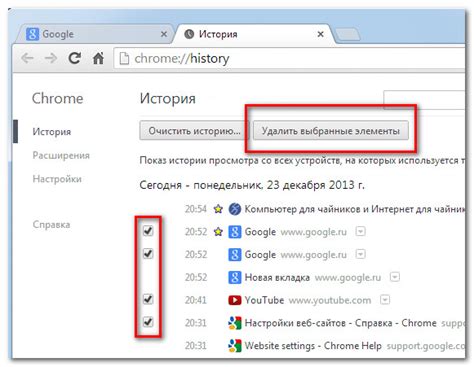
Task: Open a new tab with the new-tab button
Action: click(x=347, y=34)
